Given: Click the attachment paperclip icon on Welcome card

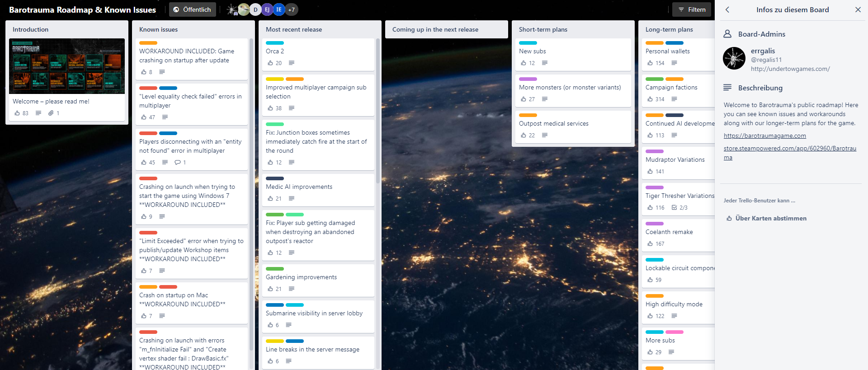Looking at the screenshot, I should (x=51, y=113).
